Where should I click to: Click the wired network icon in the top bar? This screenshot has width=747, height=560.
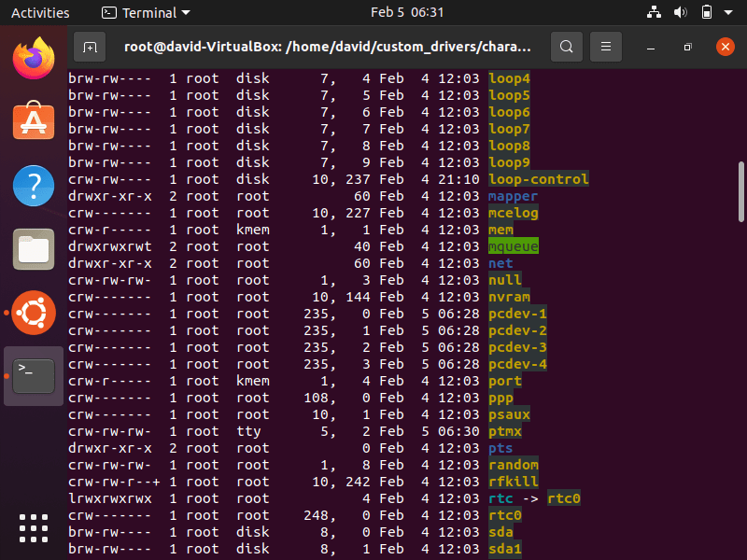[x=653, y=13]
